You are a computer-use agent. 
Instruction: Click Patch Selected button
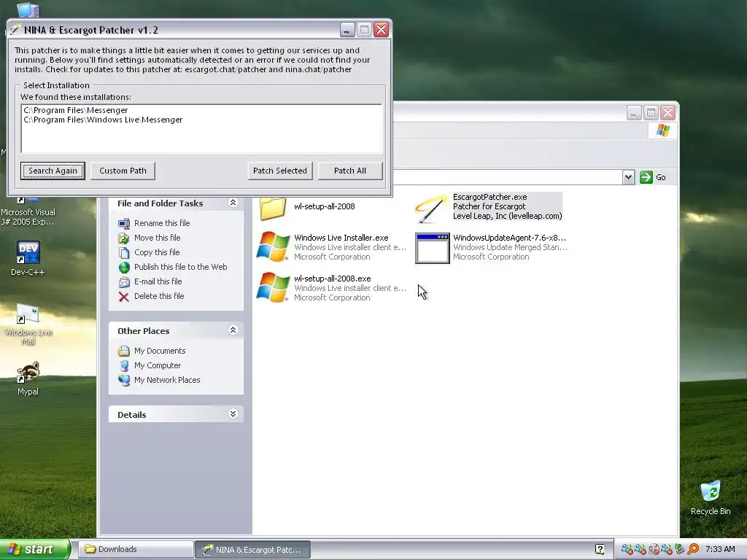tap(280, 171)
